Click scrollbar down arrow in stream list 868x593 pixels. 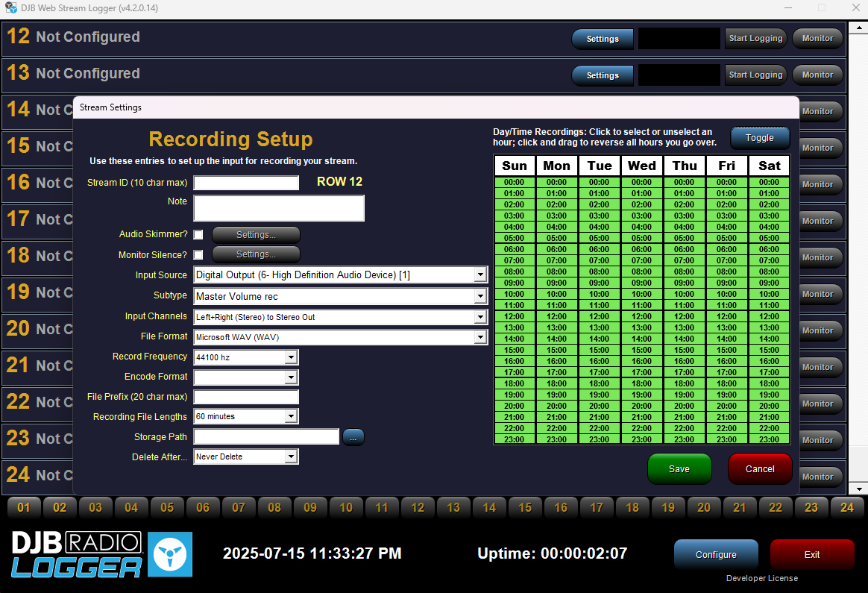click(858, 489)
